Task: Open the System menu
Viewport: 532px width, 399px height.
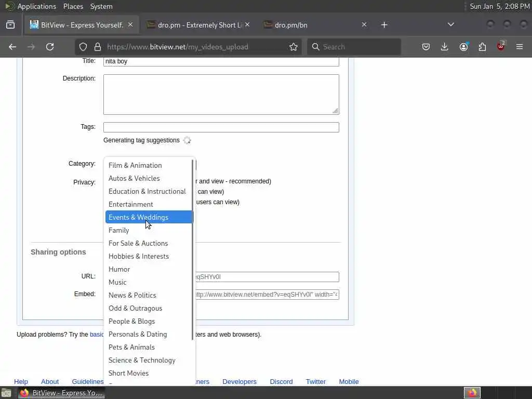Action: pos(101,6)
